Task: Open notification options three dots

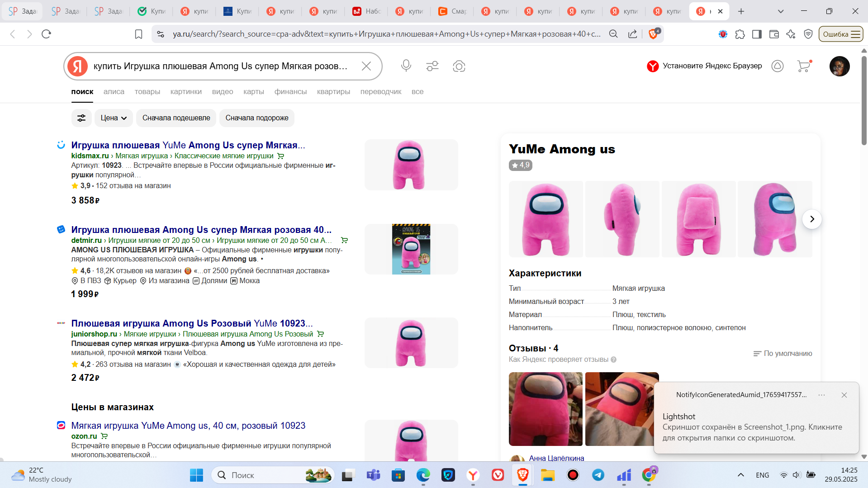Action: click(821, 395)
